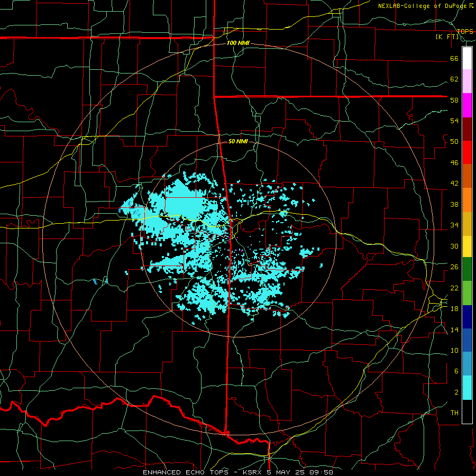Click the navy blue legend swatch
Viewport: 476px width, 476px height.
467,317
